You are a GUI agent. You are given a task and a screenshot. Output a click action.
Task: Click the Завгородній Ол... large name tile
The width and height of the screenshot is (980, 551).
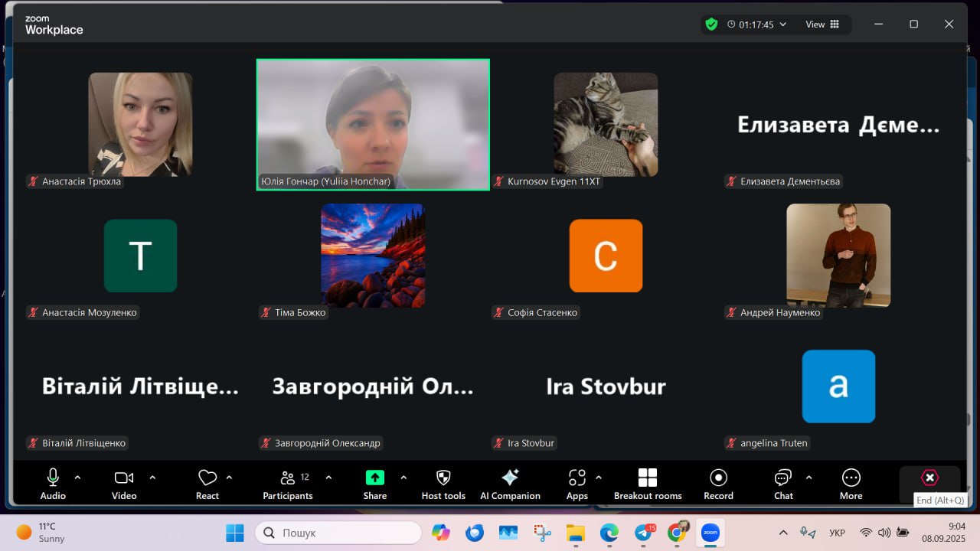point(373,386)
